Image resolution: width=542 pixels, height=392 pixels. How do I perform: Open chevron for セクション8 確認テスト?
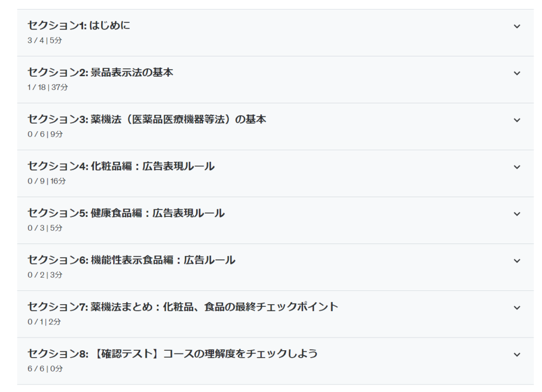(x=517, y=354)
